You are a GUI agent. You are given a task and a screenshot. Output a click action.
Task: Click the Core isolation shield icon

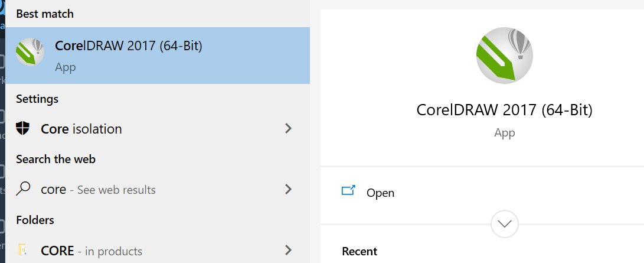click(x=22, y=129)
